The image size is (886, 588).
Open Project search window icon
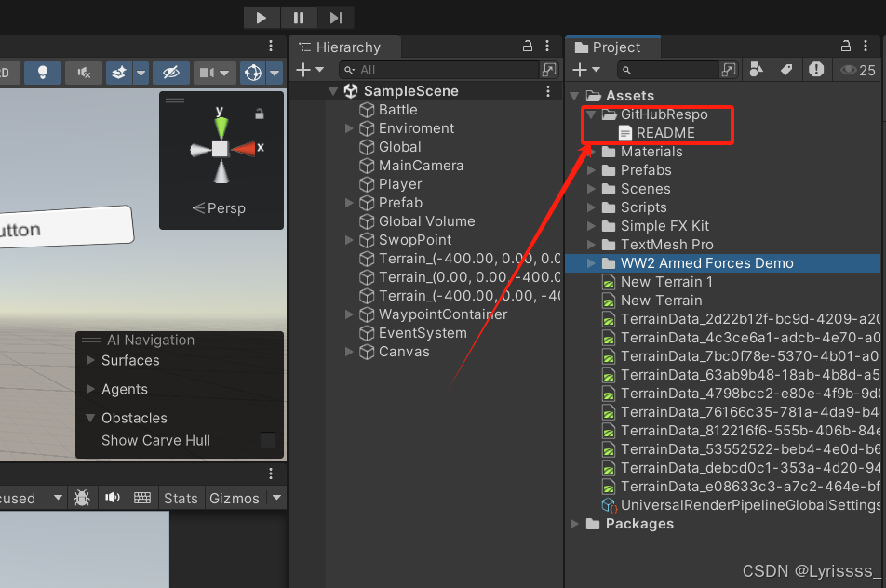point(729,70)
